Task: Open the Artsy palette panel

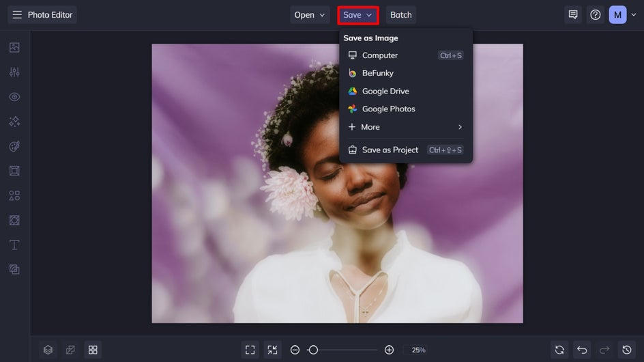Action: (x=14, y=146)
